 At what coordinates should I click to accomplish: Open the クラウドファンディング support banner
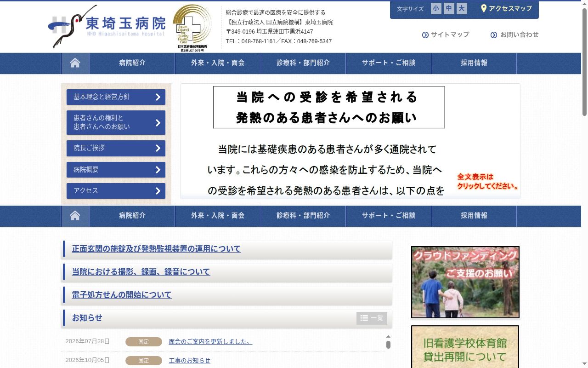click(465, 282)
